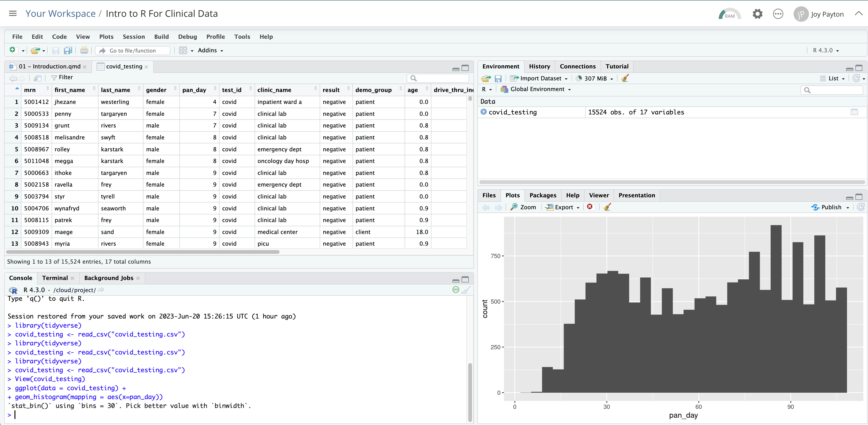Switch to the Packages tab
This screenshot has height=425, width=868.
pos(542,195)
